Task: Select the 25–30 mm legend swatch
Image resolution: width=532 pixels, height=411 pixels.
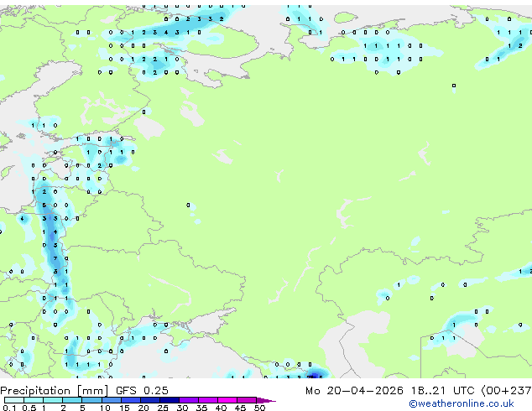Action: [x=169, y=400]
